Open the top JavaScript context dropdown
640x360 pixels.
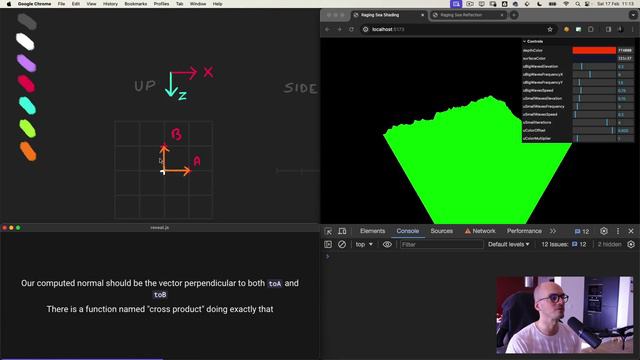point(364,244)
